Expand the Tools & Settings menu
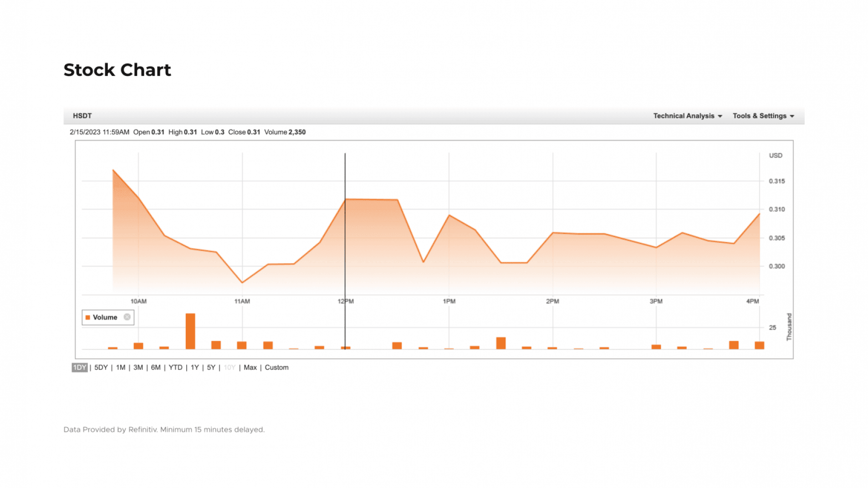Image resolution: width=868 pixels, height=488 pixels. click(x=759, y=116)
